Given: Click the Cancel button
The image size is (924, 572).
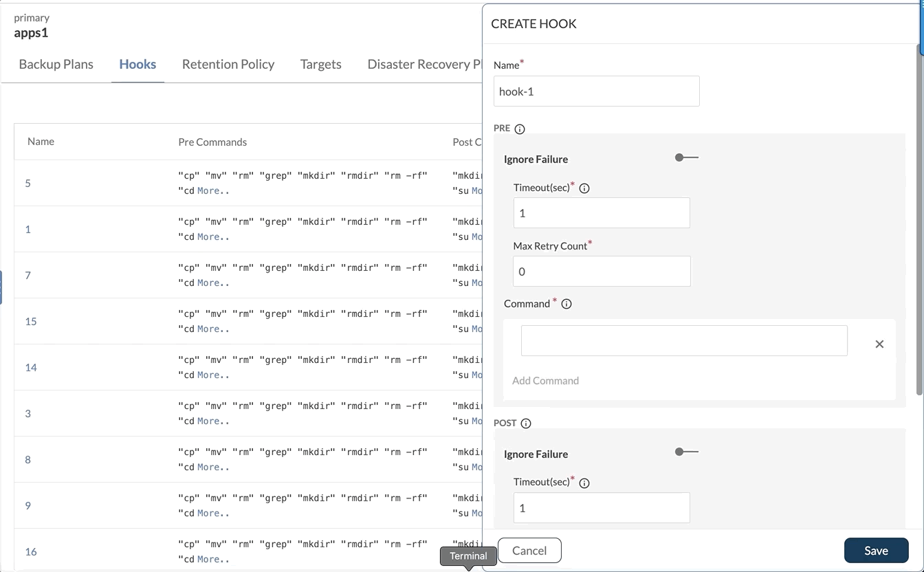Looking at the screenshot, I should point(529,550).
